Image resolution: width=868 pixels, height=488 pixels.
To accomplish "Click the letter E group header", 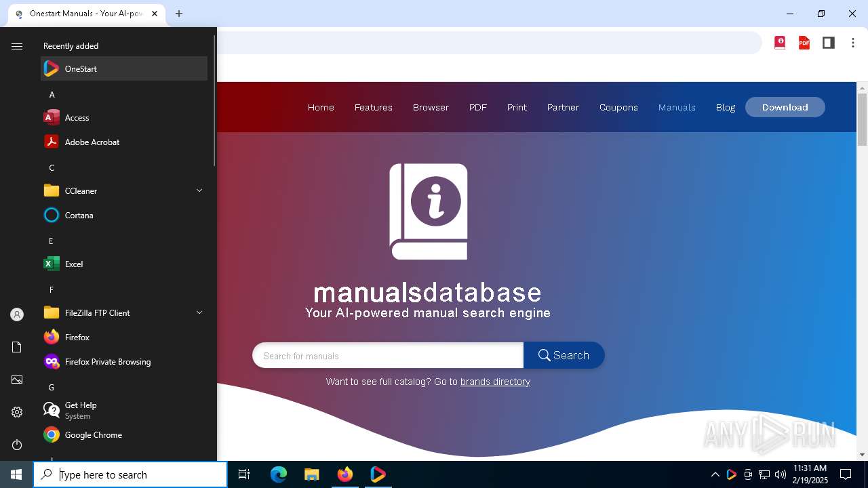I will pyautogui.click(x=52, y=241).
